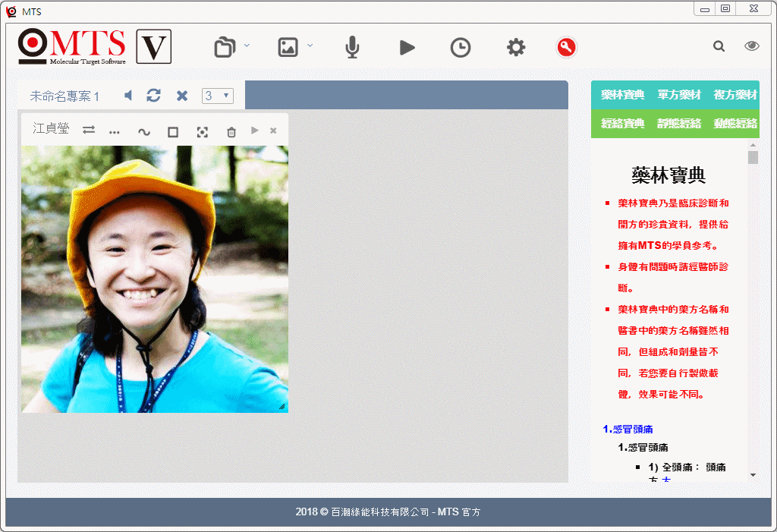
Task: Expand the image icon dropdown arrow
Action: pos(310,46)
